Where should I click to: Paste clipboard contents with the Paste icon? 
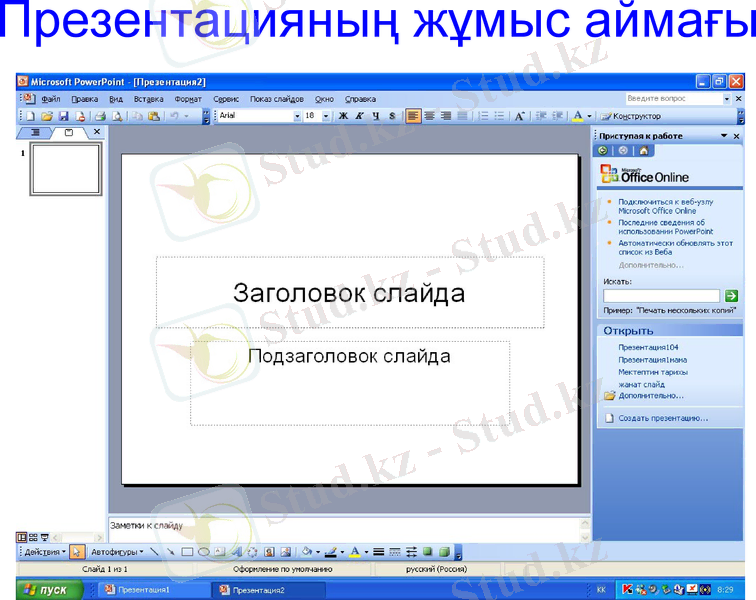154,116
